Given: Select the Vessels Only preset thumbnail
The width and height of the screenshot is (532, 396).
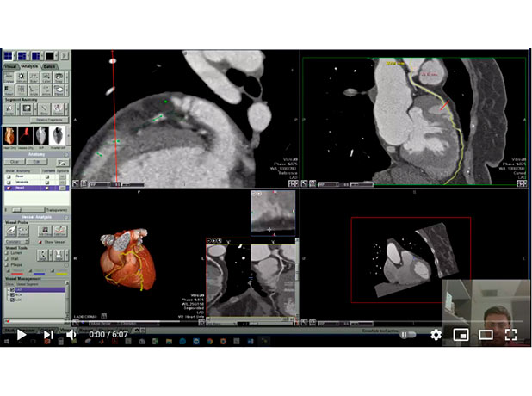Looking at the screenshot, I should coord(26,136).
